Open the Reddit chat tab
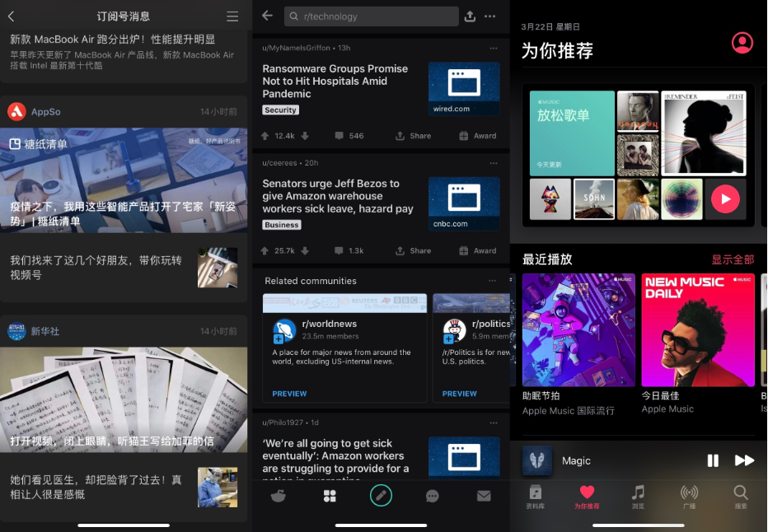 (x=433, y=497)
